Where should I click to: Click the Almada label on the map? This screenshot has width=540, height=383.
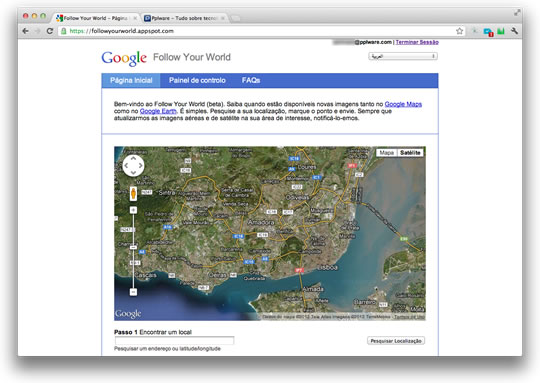[313, 289]
